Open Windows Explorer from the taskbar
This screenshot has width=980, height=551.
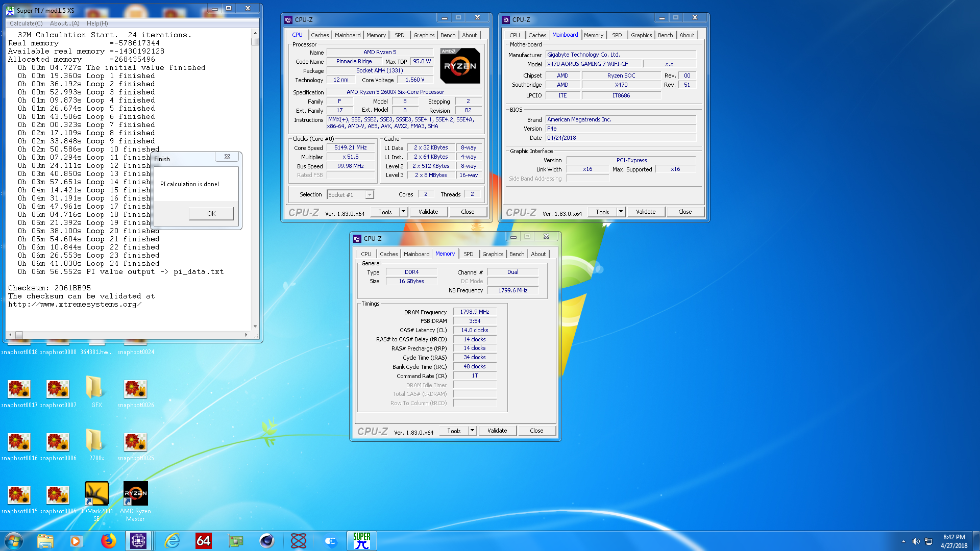(x=45, y=541)
